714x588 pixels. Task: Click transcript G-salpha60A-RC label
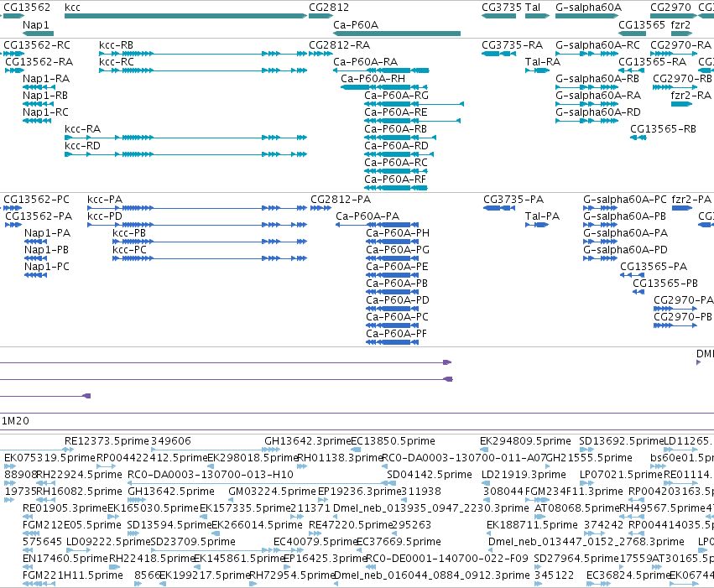[x=597, y=45]
